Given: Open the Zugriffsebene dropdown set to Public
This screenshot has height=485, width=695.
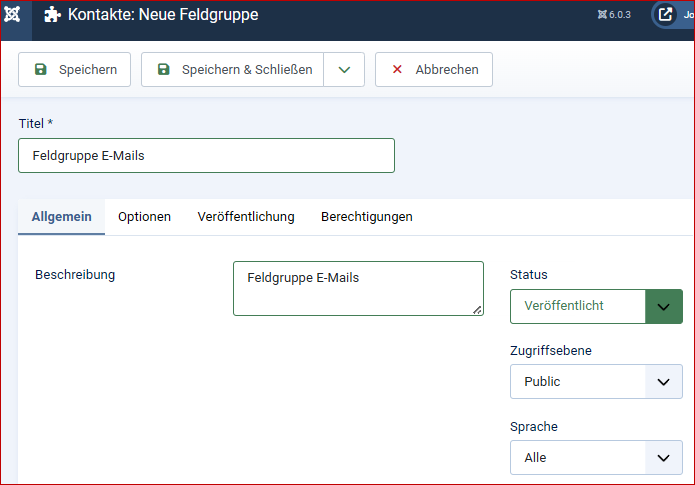Looking at the screenshot, I should 596,382.
